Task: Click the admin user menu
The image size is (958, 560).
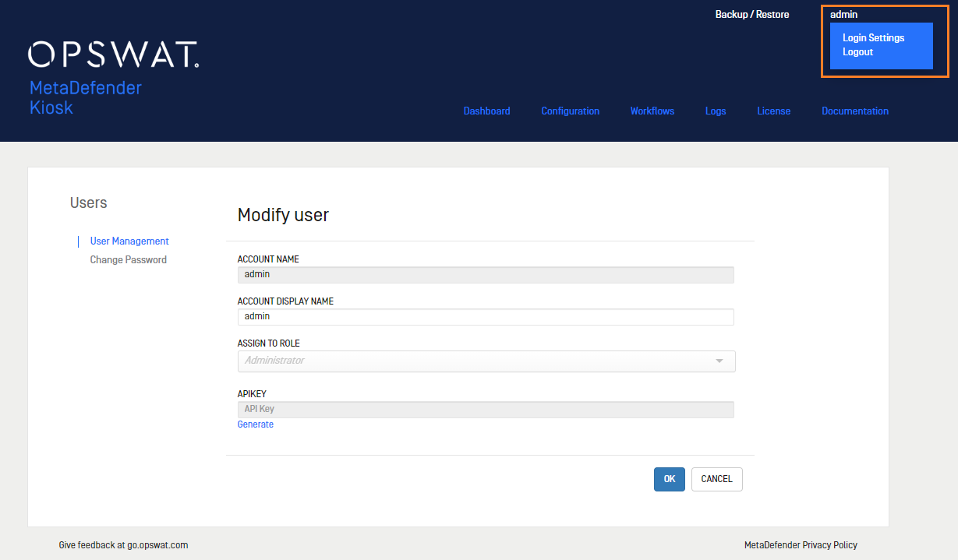Action: (x=843, y=15)
